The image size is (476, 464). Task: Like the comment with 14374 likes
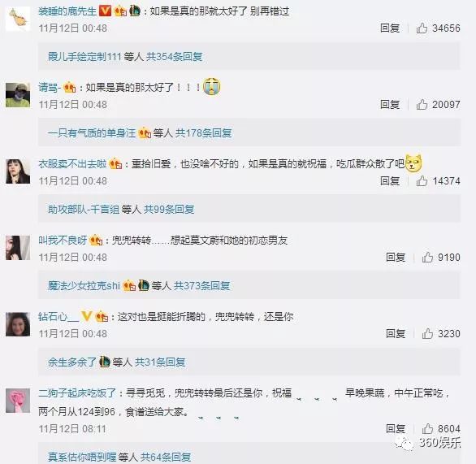click(x=422, y=181)
